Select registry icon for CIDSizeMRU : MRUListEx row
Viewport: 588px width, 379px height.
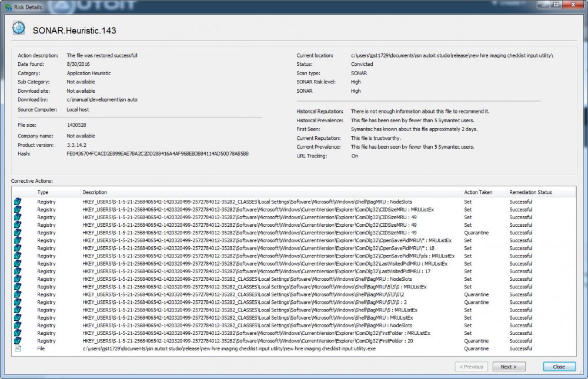18,210
